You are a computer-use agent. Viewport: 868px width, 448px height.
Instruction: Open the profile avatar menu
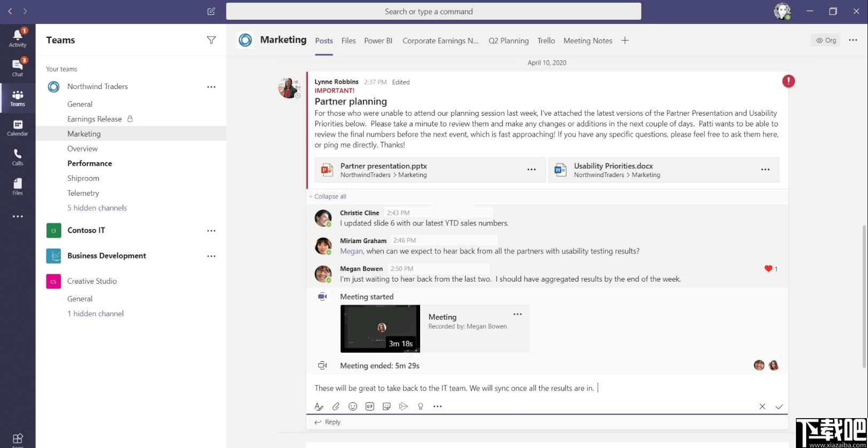coord(782,11)
